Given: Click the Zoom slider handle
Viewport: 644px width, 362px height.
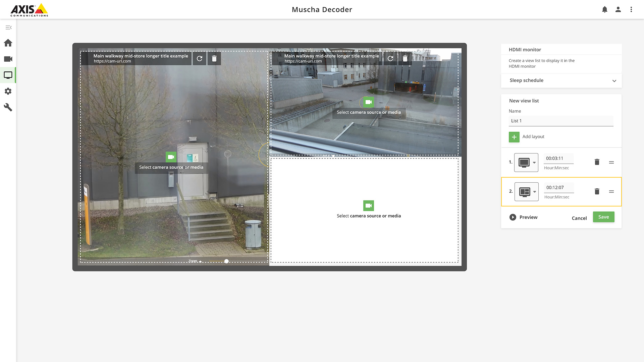Looking at the screenshot, I should pos(226,261).
